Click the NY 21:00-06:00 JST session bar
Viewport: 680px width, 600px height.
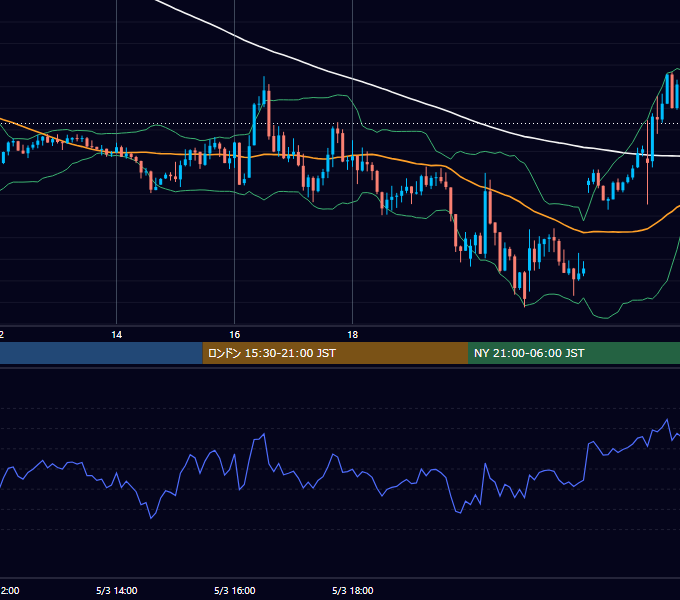click(574, 353)
